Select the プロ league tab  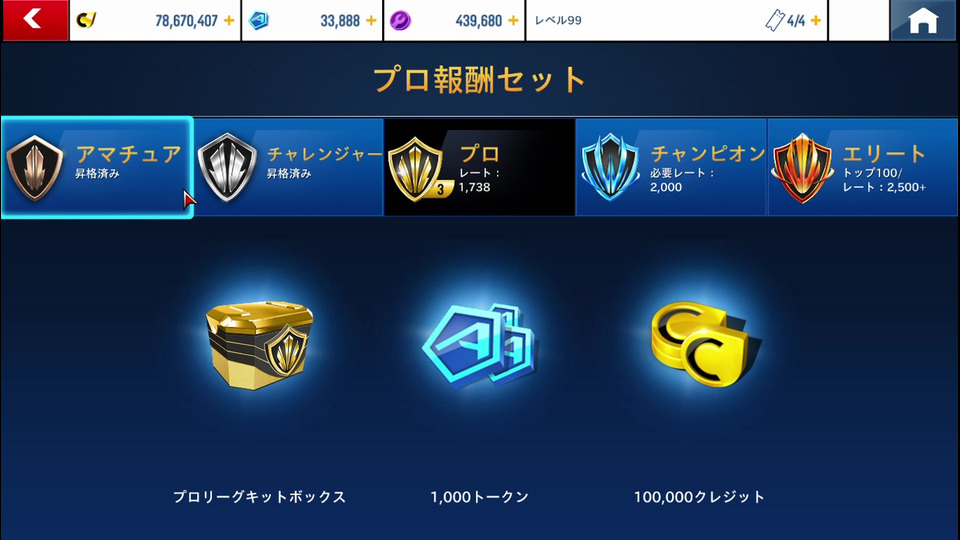pyautogui.click(x=479, y=167)
